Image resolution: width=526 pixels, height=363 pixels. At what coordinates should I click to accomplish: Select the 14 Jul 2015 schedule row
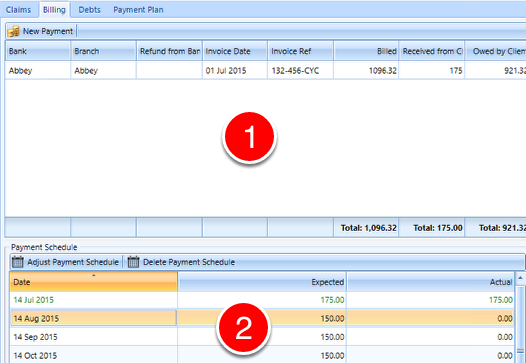point(262,300)
